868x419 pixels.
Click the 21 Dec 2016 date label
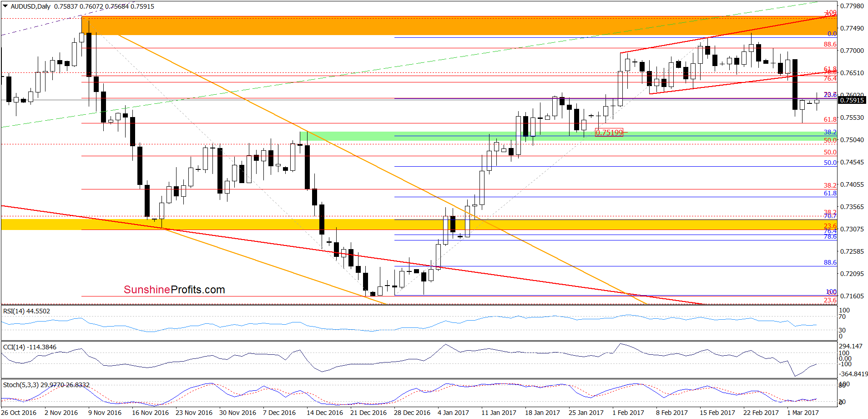coord(368,413)
